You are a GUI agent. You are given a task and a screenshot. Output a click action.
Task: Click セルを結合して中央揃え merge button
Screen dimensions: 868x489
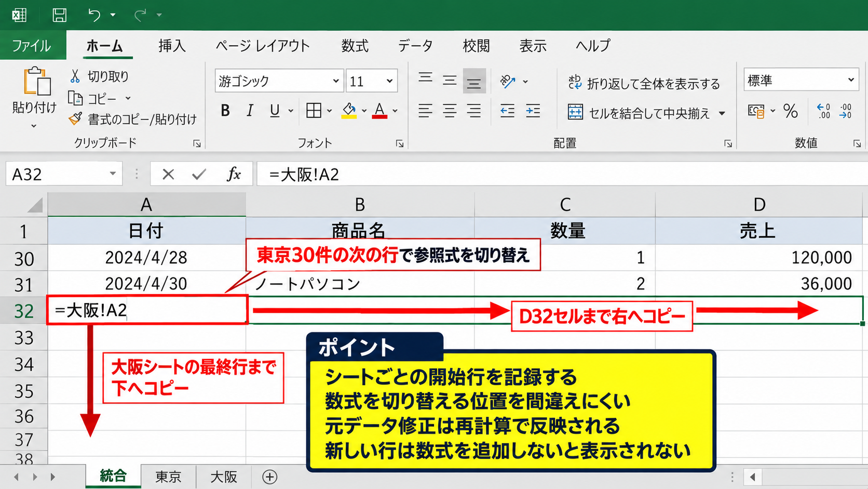639,113
